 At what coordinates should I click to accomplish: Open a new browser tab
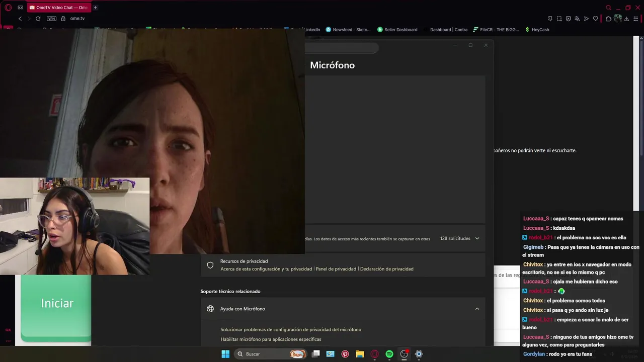click(x=95, y=8)
